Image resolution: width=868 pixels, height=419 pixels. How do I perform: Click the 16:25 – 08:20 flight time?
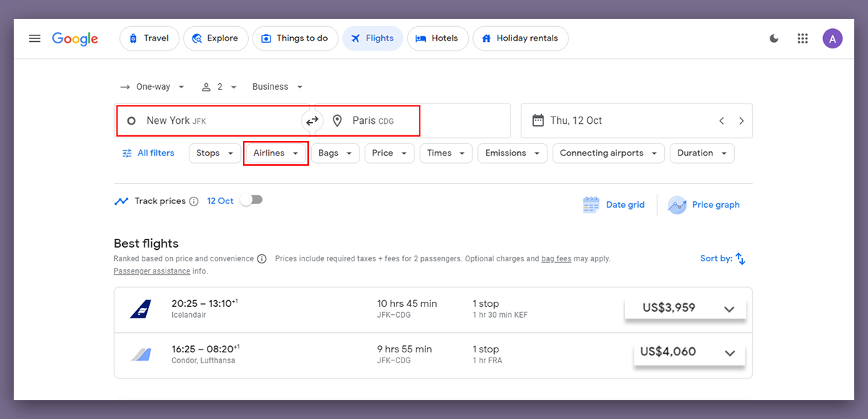coord(205,348)
